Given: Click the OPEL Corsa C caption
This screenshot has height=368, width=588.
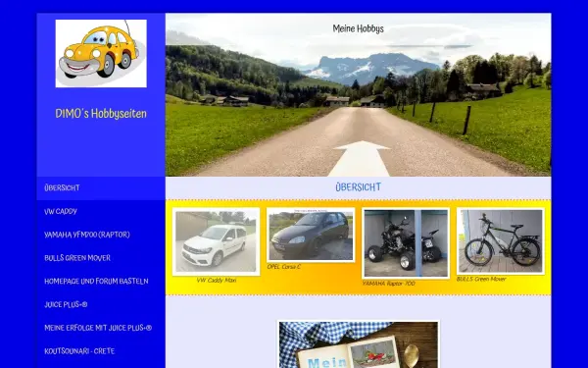Looking at the screenshot, I should tap(284, 267).
